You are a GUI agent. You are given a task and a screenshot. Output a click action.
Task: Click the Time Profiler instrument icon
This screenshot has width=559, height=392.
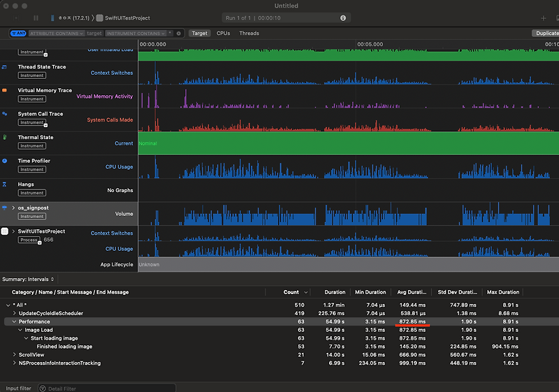4,161
